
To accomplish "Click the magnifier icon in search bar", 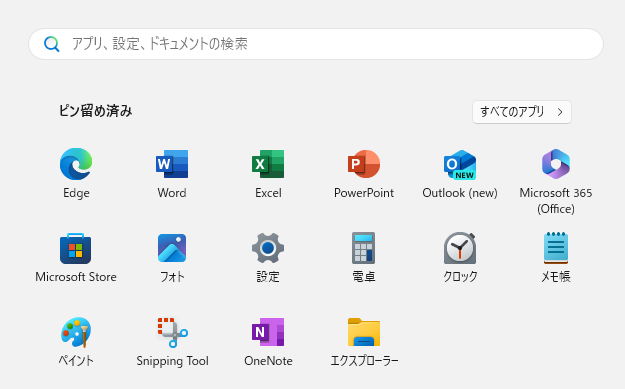I will tap(52, 44).
